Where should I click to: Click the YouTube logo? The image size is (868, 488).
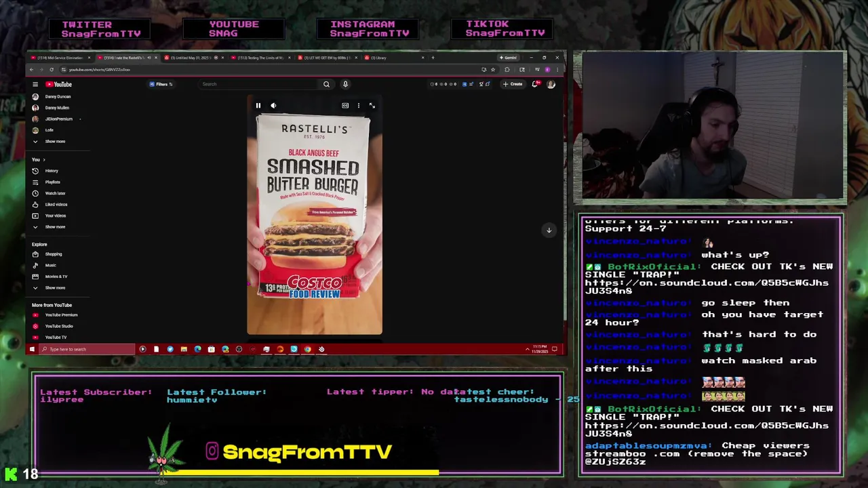59,84
